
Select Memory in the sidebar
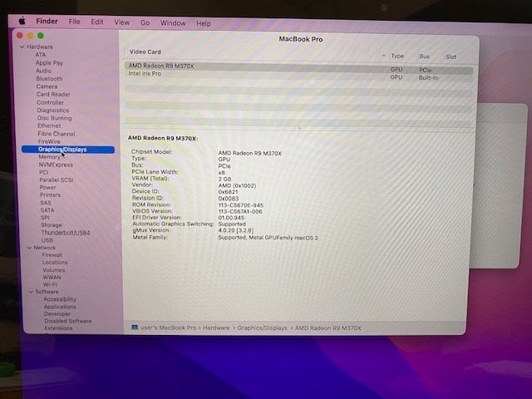point(50,157)
